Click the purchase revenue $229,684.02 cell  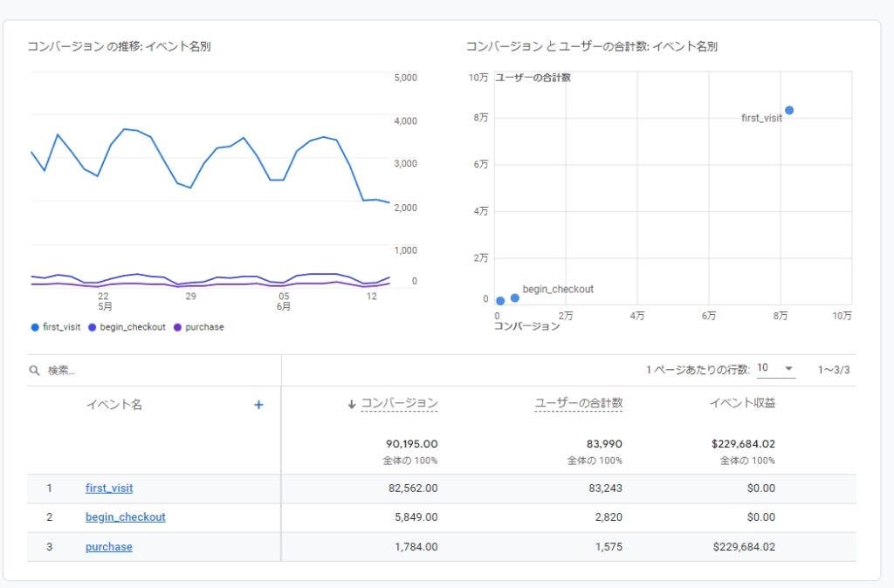pos(743,547)
